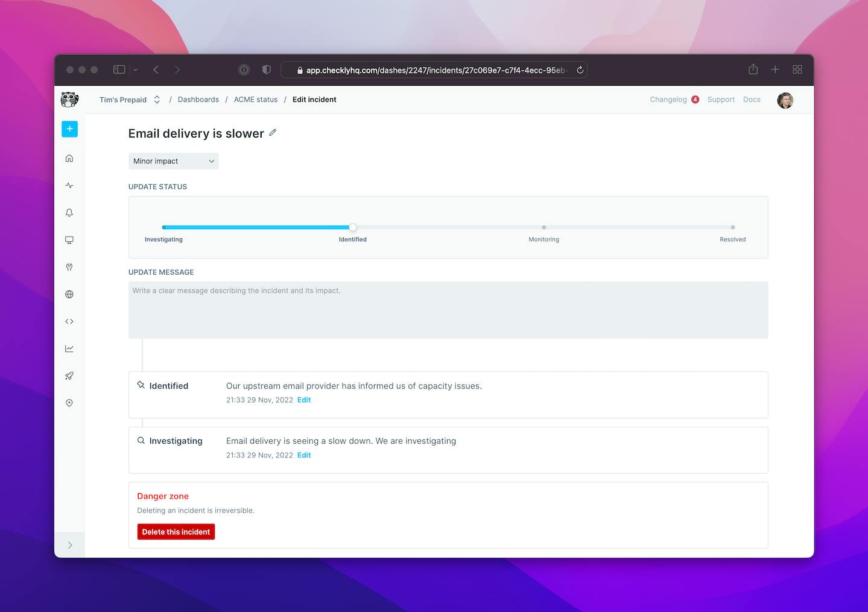Open the Minor impact severity dropdown
This screenshot has width=868, height=612.
pos(173,161)
